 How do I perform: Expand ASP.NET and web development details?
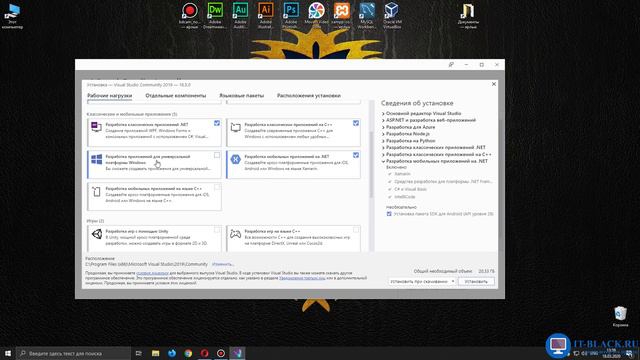pos(383,120)
